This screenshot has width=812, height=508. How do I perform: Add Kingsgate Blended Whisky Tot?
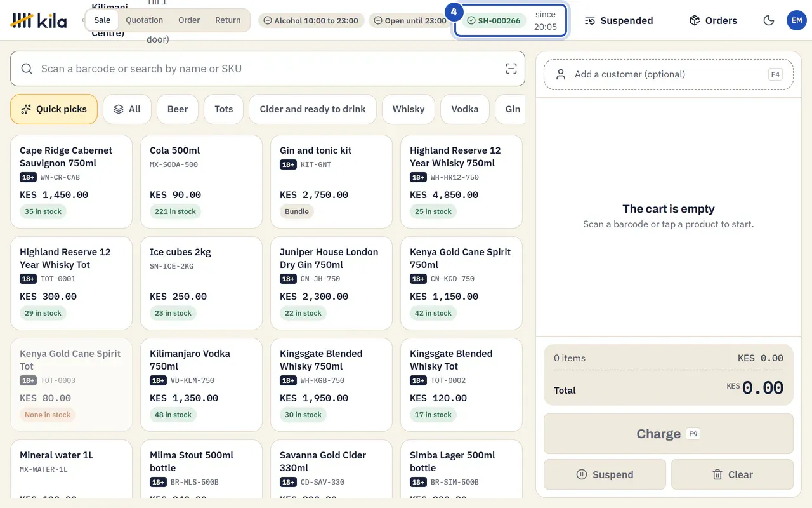(x=461, y=385)
